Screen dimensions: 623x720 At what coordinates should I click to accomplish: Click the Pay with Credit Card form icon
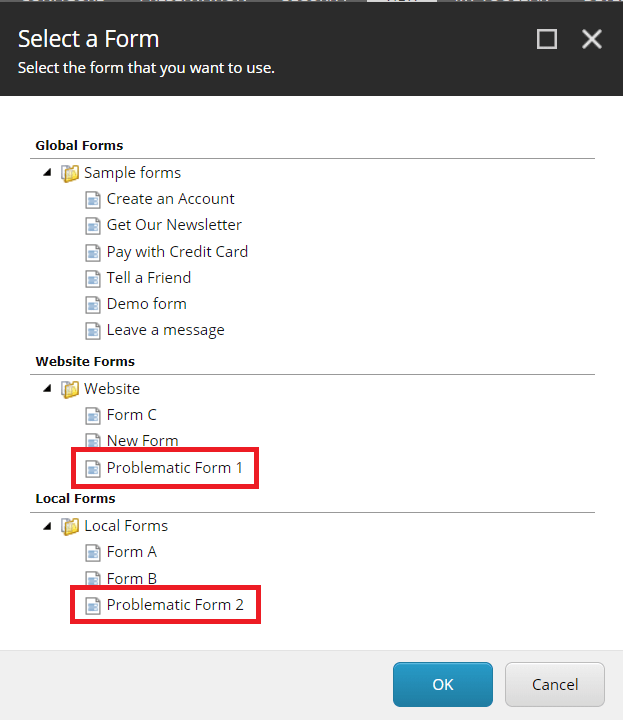93,252
